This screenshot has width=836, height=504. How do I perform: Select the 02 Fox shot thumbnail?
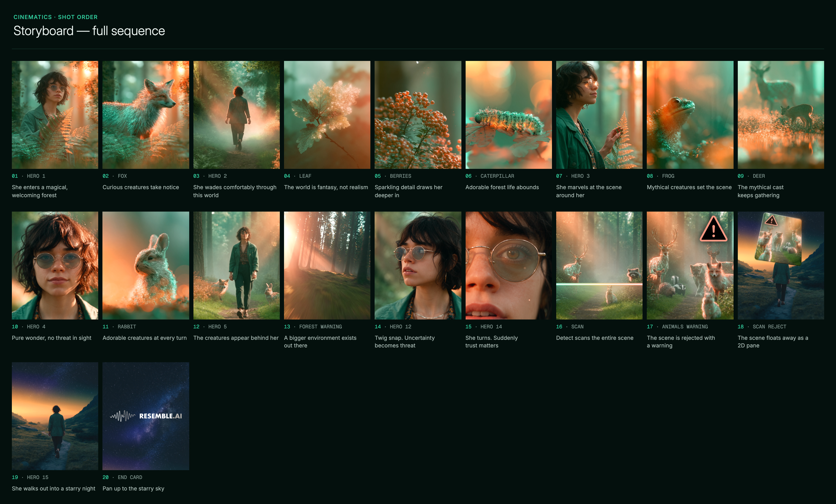click(146, 115)
